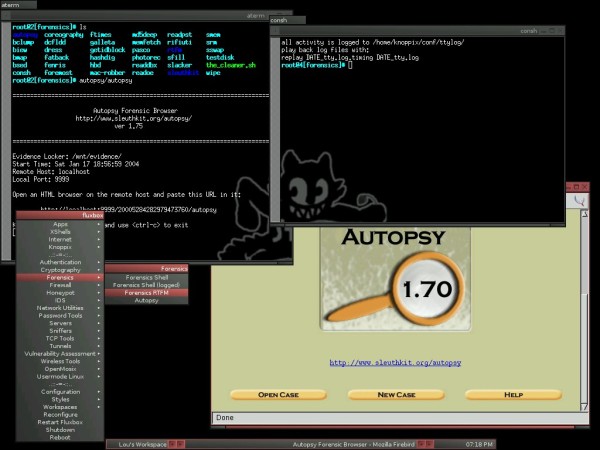Click the browser scrollbar up arrow

[584, 214]
